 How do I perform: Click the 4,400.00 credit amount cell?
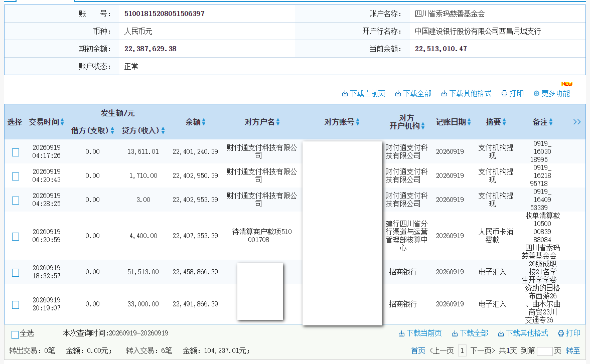tap(143, 236)
